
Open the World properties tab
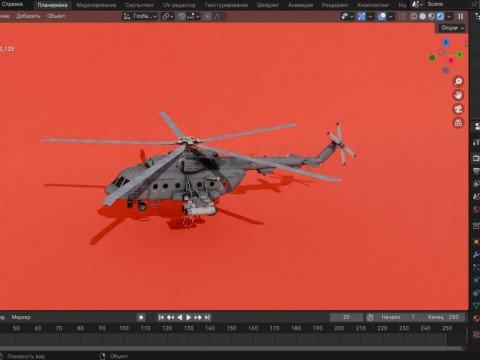[x=476, y=210]
